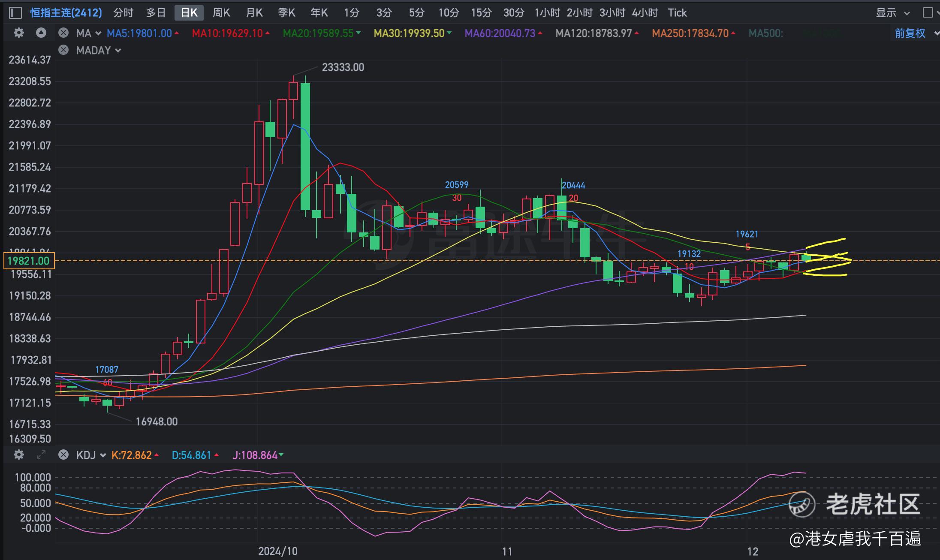
Task: Select the 15分 timeframe tab
Action: 481,13
